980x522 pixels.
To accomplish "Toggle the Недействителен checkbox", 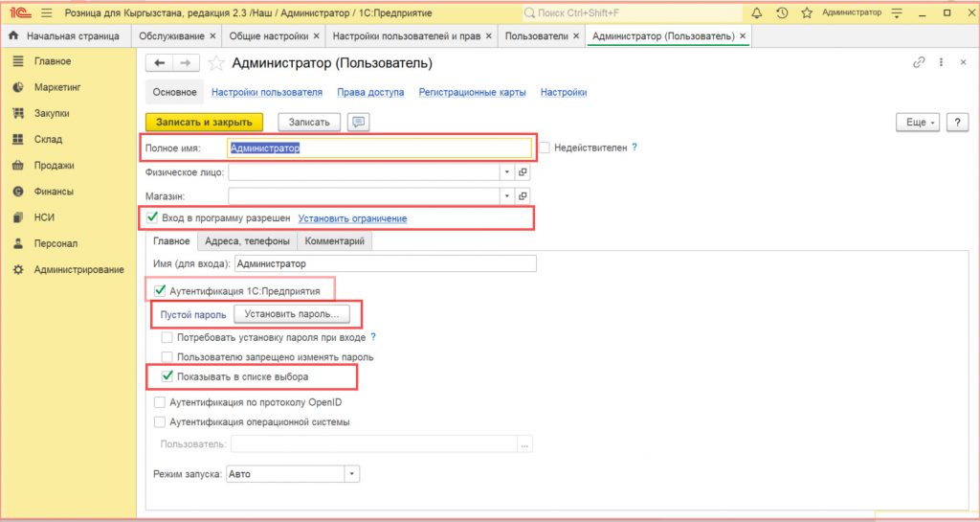I will [x=545, y=148].
